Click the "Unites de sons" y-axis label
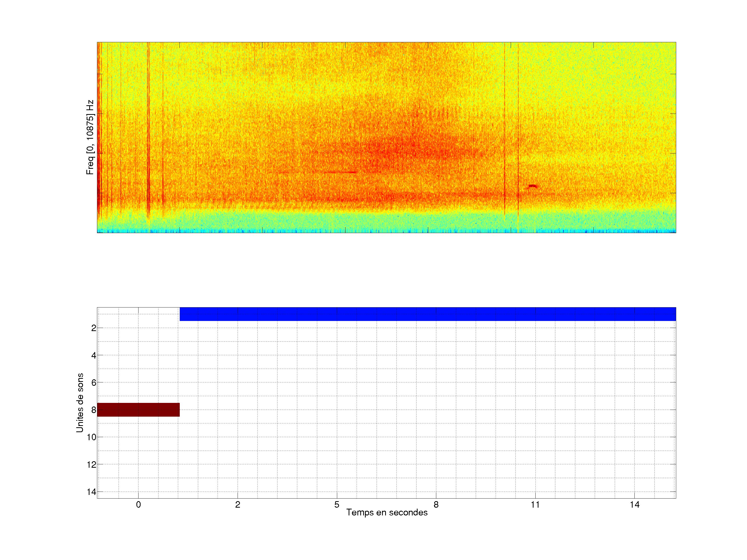This screenshot has width=747, height=560. point(80,402)
